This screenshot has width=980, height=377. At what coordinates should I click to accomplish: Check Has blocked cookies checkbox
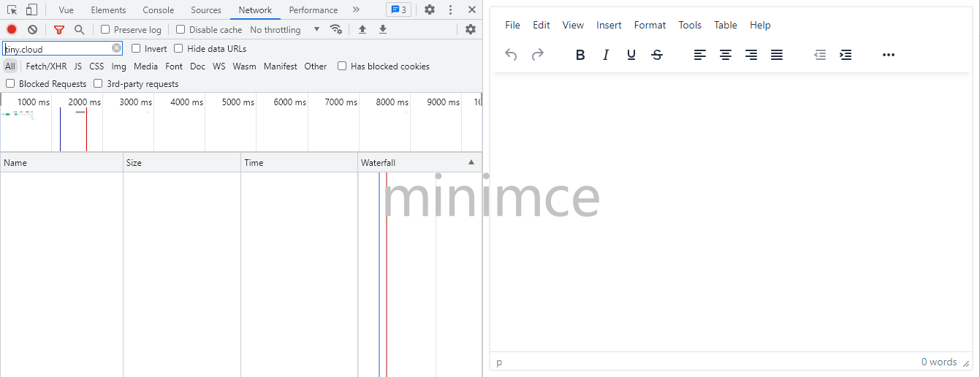coord(342,66)
